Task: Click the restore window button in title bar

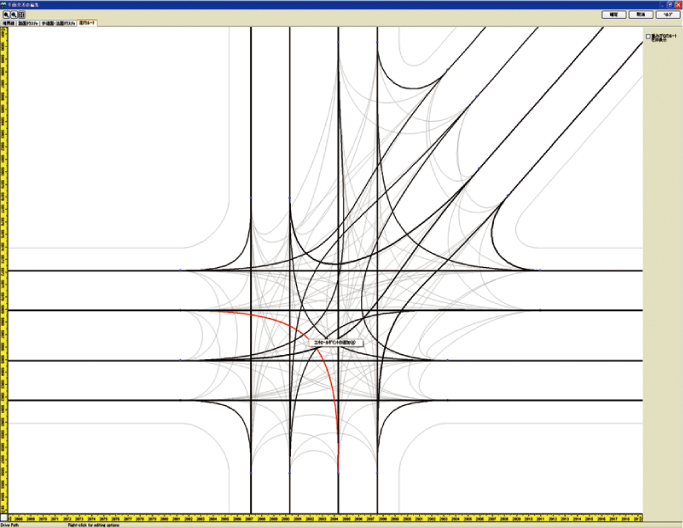Action: coord(670,4)
